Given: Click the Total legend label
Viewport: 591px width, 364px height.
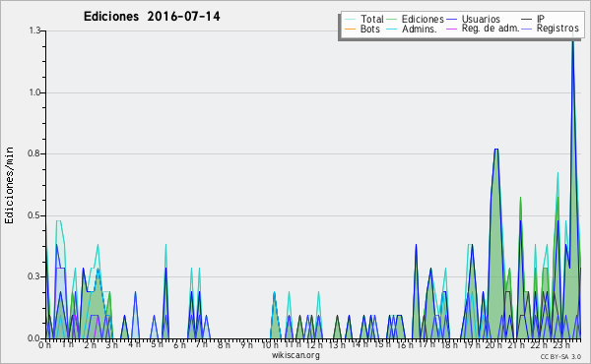Looking at the screenshot, I should [x=372, y=19].
